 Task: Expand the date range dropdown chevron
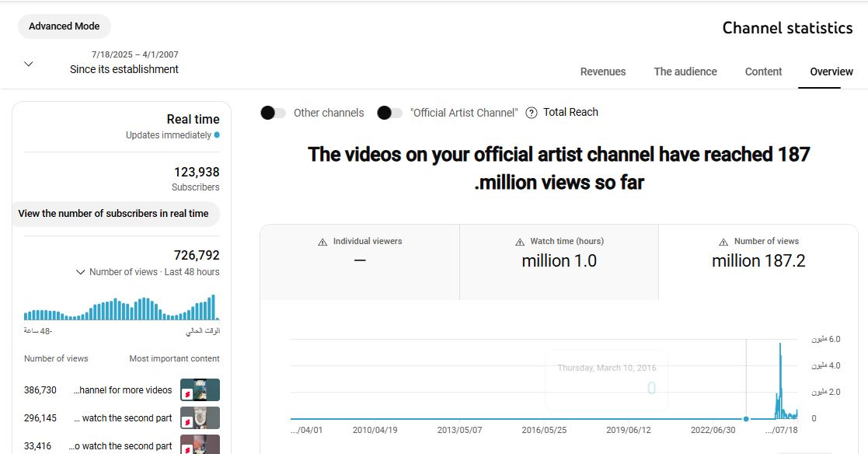29,64
